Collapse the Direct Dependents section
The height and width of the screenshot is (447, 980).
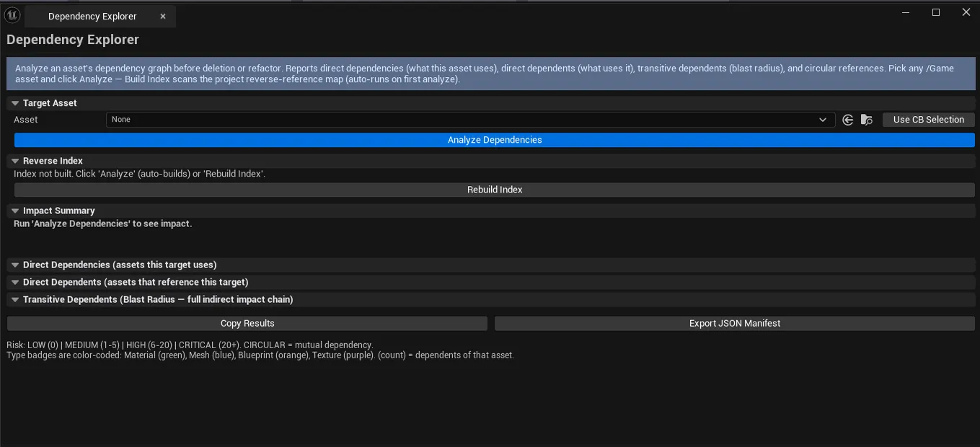pyautogui.click(x=15, y=282)
